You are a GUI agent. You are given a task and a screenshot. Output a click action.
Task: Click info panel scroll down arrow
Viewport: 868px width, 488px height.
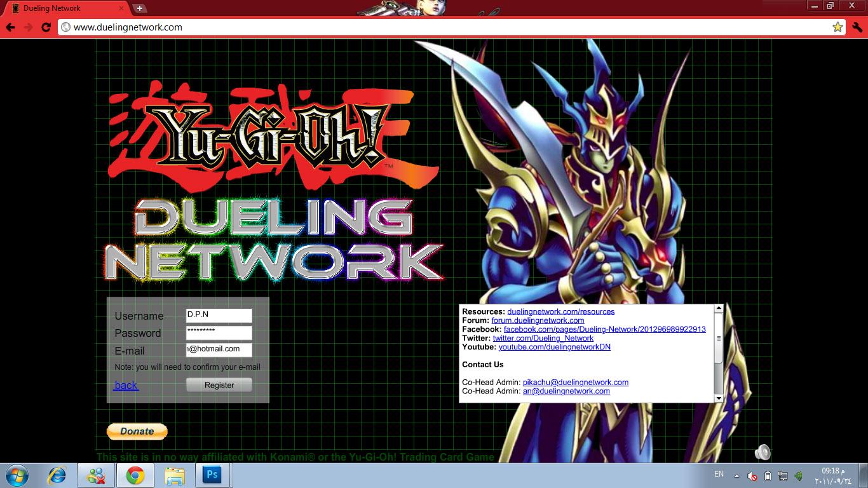coord(719,398)
